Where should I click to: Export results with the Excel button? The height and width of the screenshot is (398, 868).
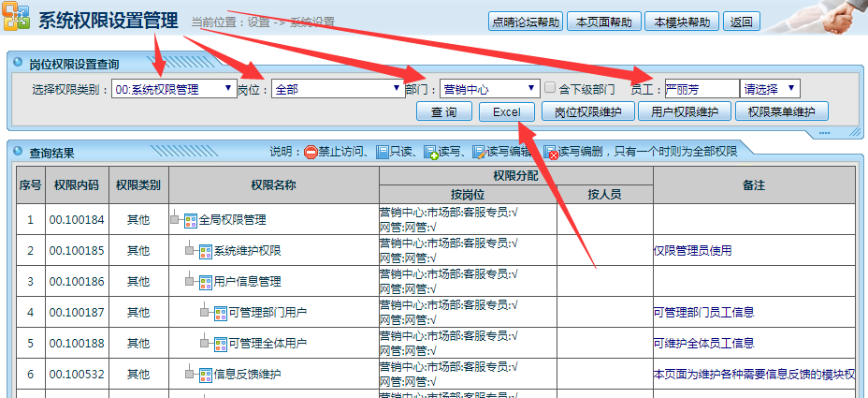[x=506, y=112]
